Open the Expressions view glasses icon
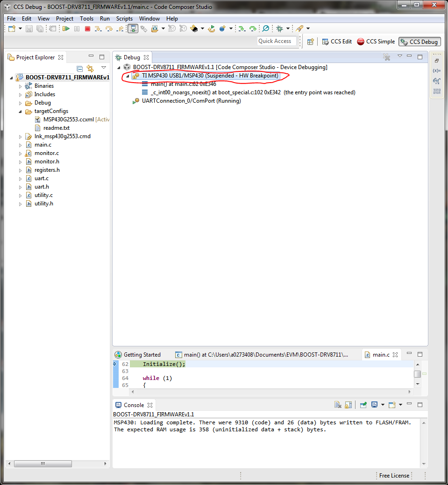The height and width of the screenshot is (485, 448). pos(436,81)
